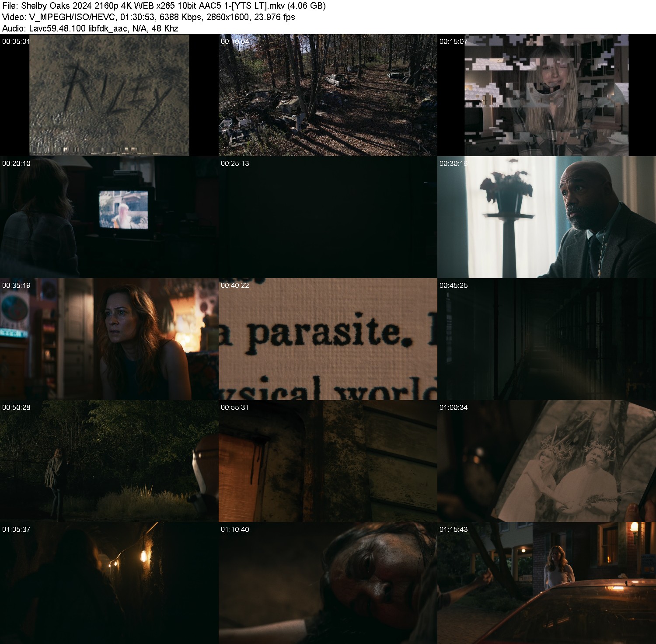Click the timestamp label 00:05:01
This screenshot has width=656, height=644.
[16, 42]
